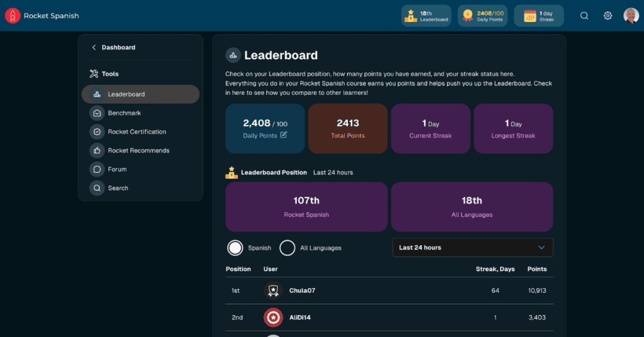Image resolution: width=644 pixels, height=337 pixels.
Task: Click the Tools wrench icon
Action: [94, 74]
